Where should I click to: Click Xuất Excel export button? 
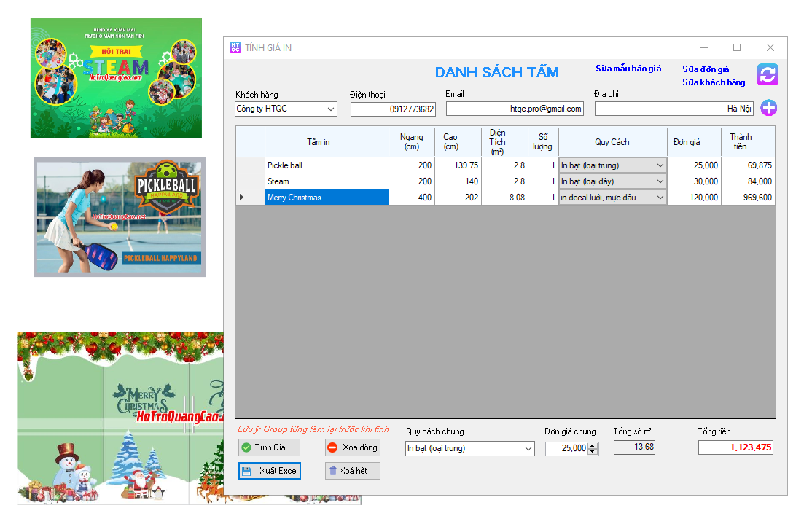click(x=269, y=471)
